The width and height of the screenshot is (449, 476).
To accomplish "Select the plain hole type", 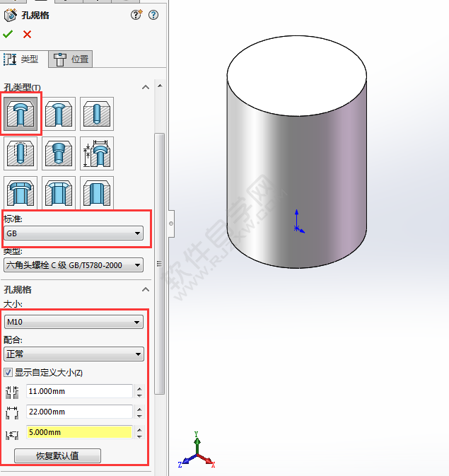I will pyautogui.click(x=97, y=114).
